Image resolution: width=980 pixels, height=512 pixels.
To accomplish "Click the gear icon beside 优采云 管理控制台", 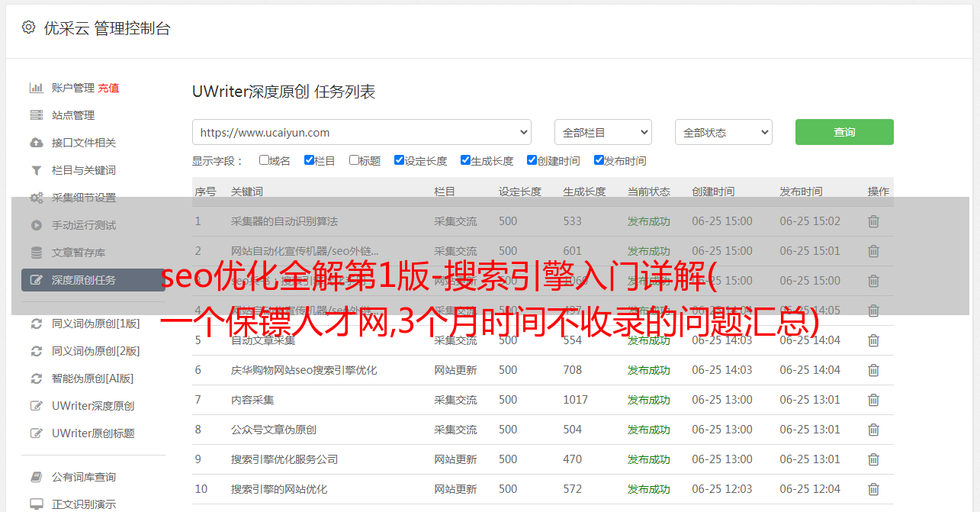I will coord(28,27).
